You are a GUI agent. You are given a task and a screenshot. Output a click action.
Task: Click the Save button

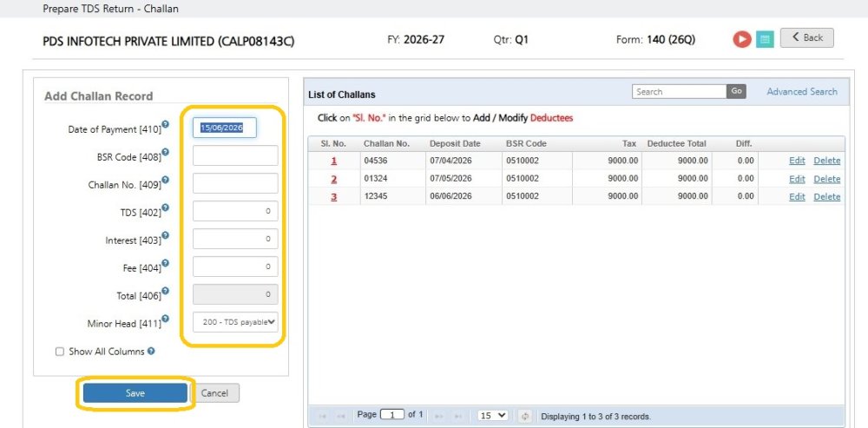(135, 393)
